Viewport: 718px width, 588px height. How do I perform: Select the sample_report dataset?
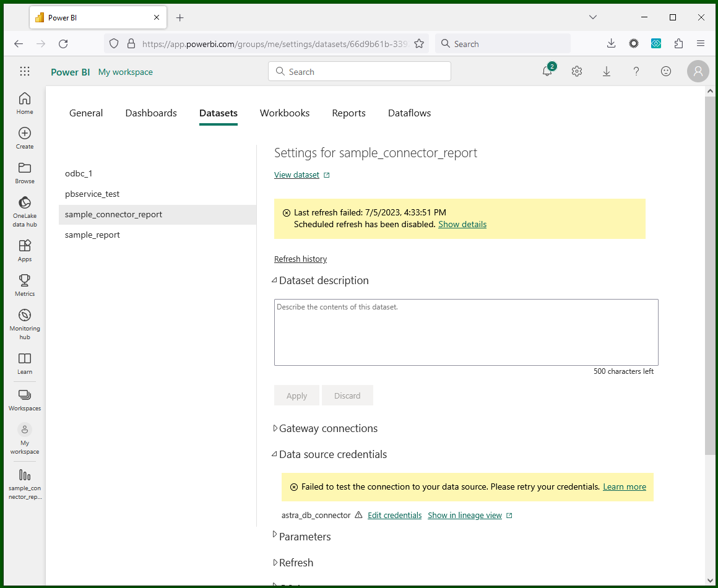tap(157, 235)
